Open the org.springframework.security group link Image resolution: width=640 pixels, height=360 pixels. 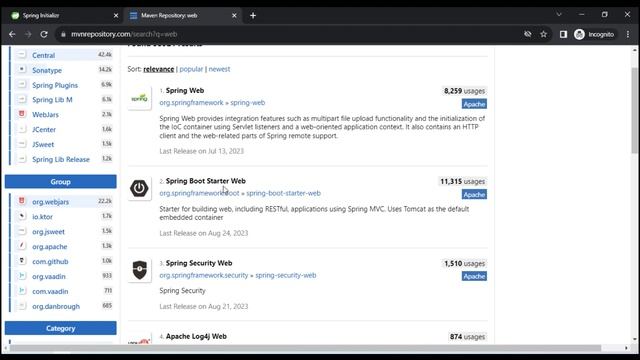(x=204, y=276)
